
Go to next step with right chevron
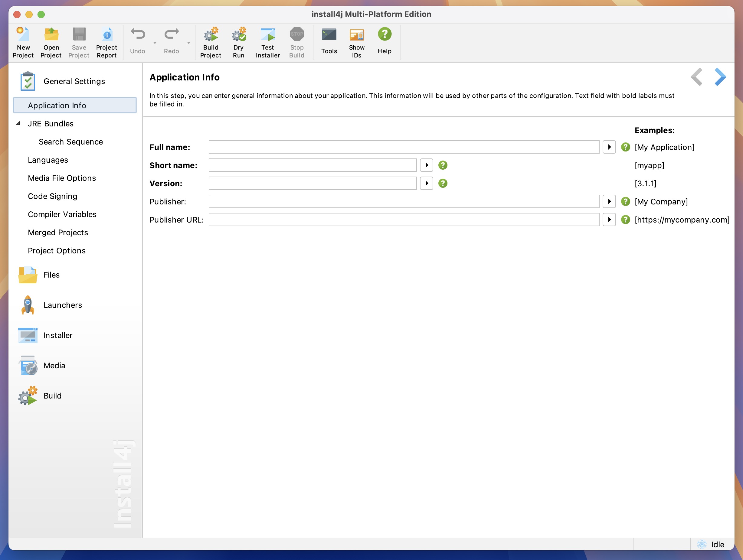coord(720,77)
